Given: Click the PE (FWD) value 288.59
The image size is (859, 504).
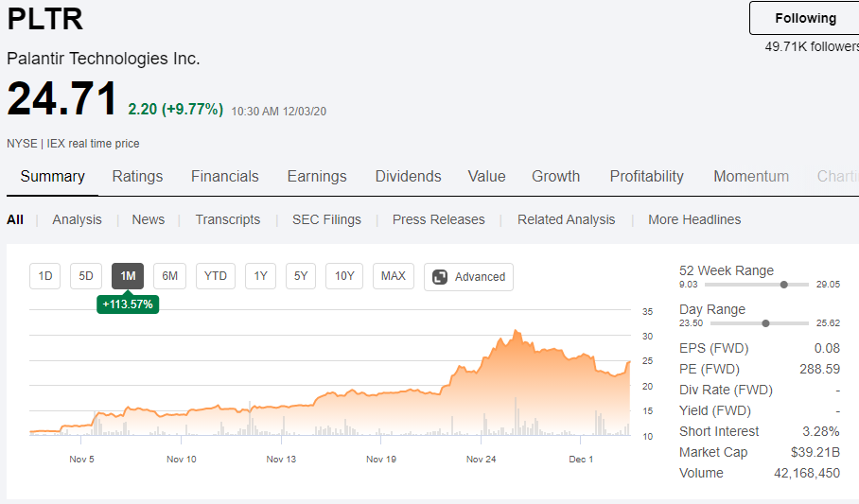Looking at the screenshot, I should pos(819,369).
